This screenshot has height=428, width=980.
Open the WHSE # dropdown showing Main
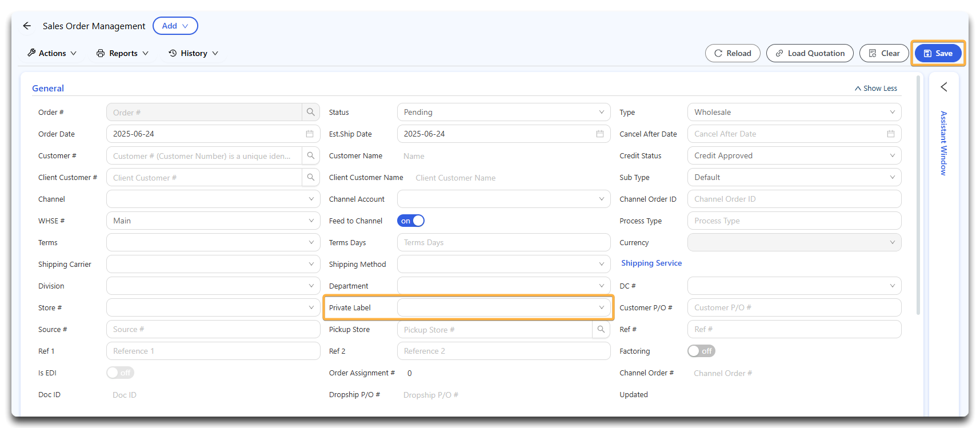pyautogui.click(x=213, y=221)
